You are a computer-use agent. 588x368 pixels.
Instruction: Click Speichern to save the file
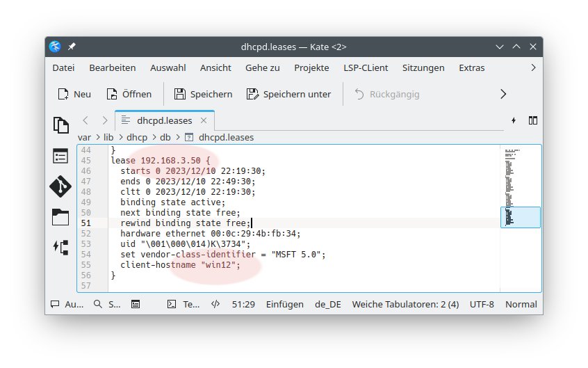[203, 94]
